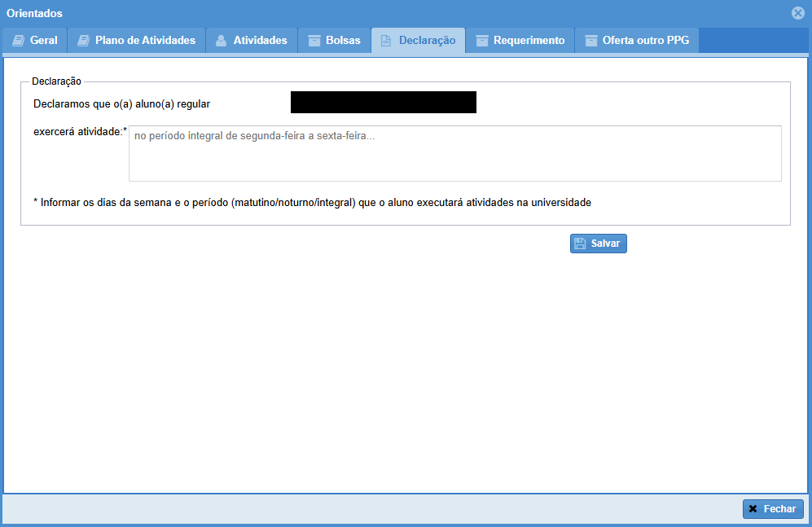
Task: Go to the Atividades tab
Action: point(260,41)
